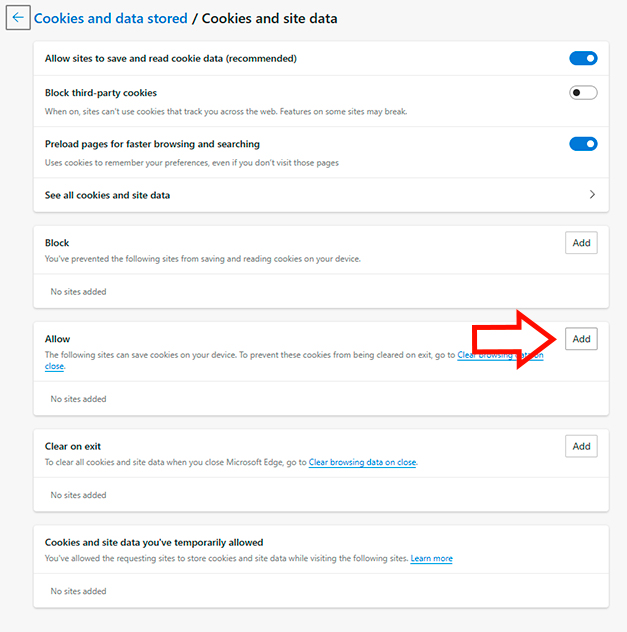Click 'No sites added' under Clear on exit
The image size is (627, 632).
click(x=78, y=495)
